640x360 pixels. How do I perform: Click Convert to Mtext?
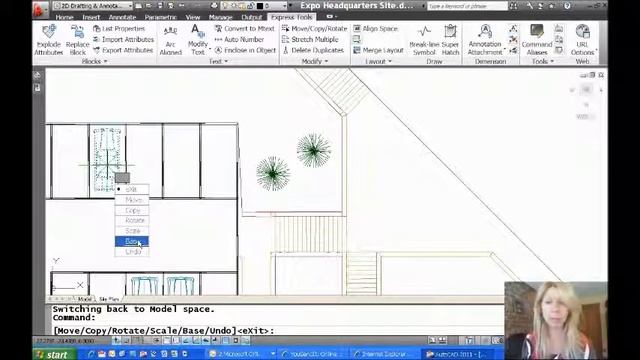[244, 29]
